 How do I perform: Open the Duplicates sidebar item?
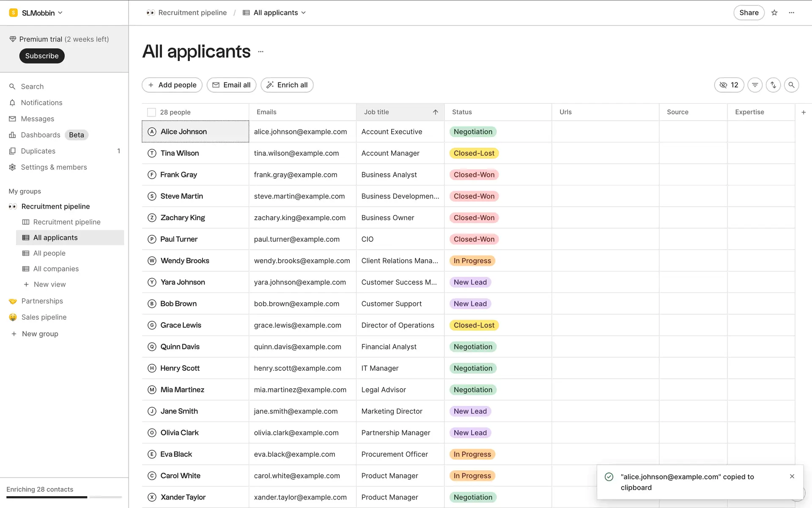[38, 151]
